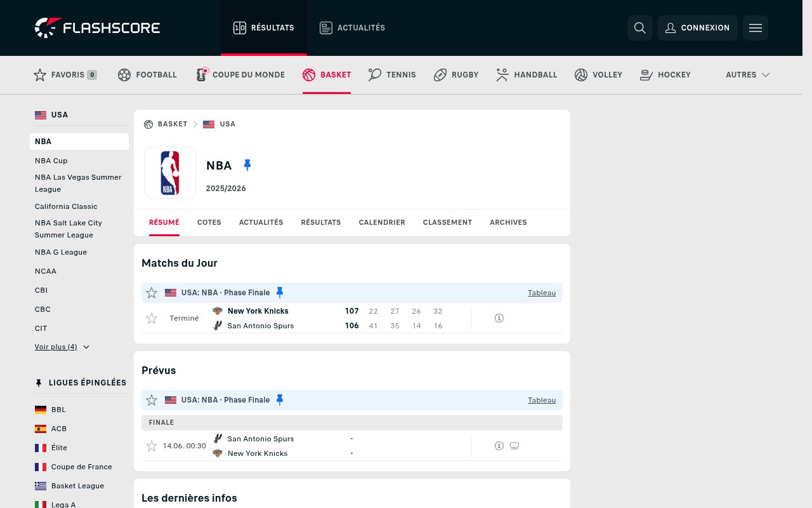Open CBI league in sidebar
Viewport: 812px width, 508px height.
(x=41, y=290)
